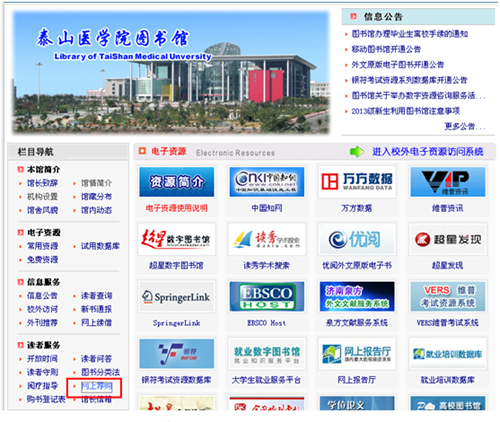The width and height of the screenshot is (500, 422).
Task: Open the 进入校外电子资源访问系统 link
Action: tap(428, 152)
